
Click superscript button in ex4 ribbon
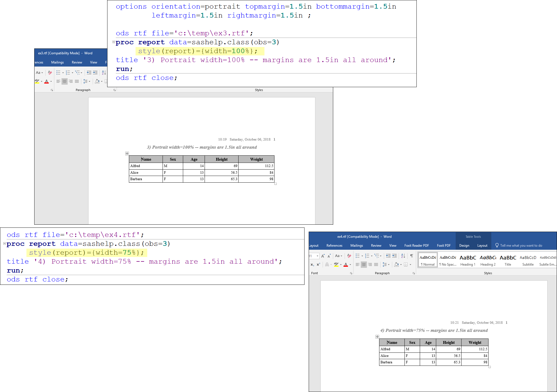(318, 264)
